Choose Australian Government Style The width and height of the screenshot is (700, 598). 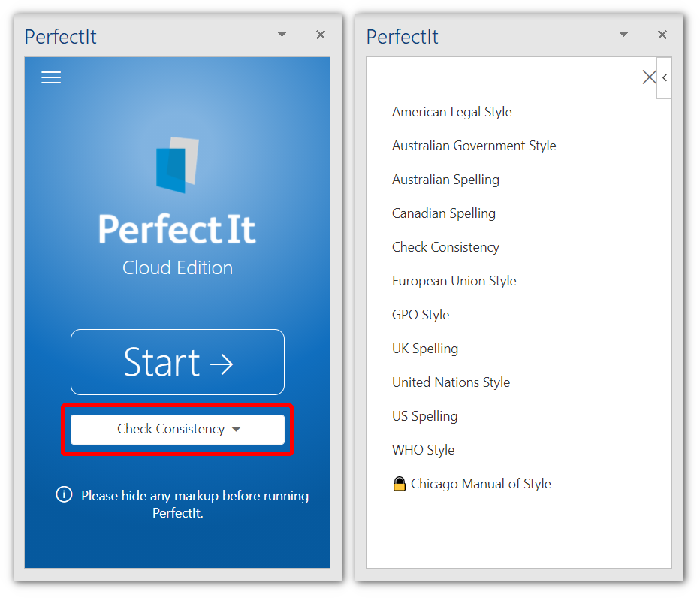[474, 146]
